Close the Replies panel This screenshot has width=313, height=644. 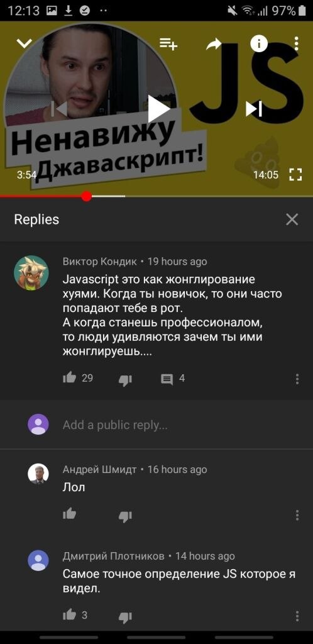pos(292,219)
